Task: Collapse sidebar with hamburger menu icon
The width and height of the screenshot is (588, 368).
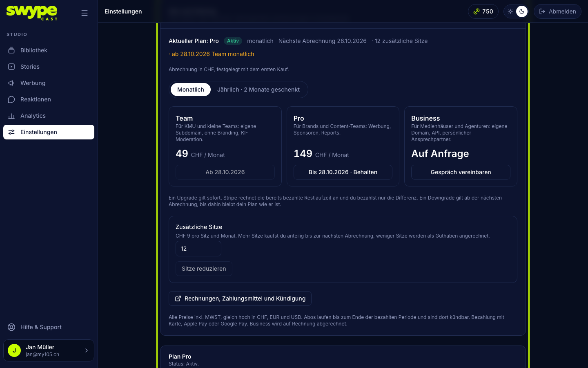Action: pos(85,13)
